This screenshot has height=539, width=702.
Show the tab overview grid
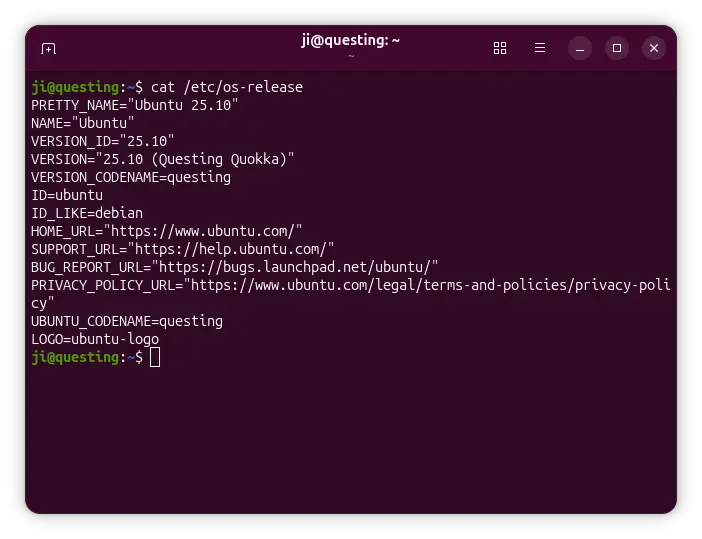500,48
